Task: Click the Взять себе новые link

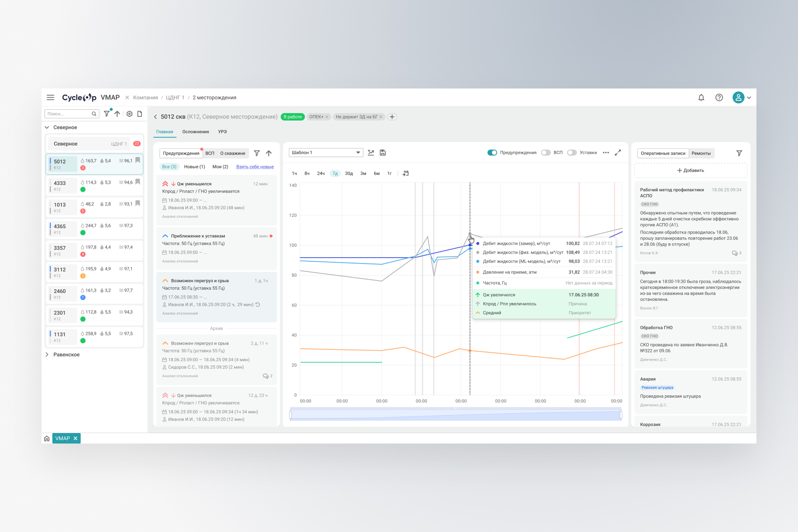Action: 255,167
